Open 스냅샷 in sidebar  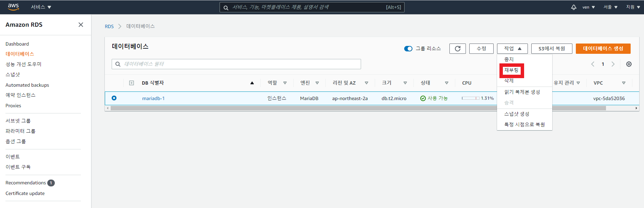[13, 75]
